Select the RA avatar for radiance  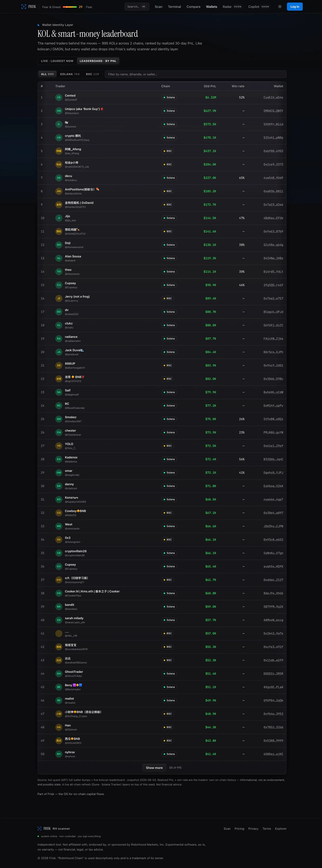click(59, 339)
